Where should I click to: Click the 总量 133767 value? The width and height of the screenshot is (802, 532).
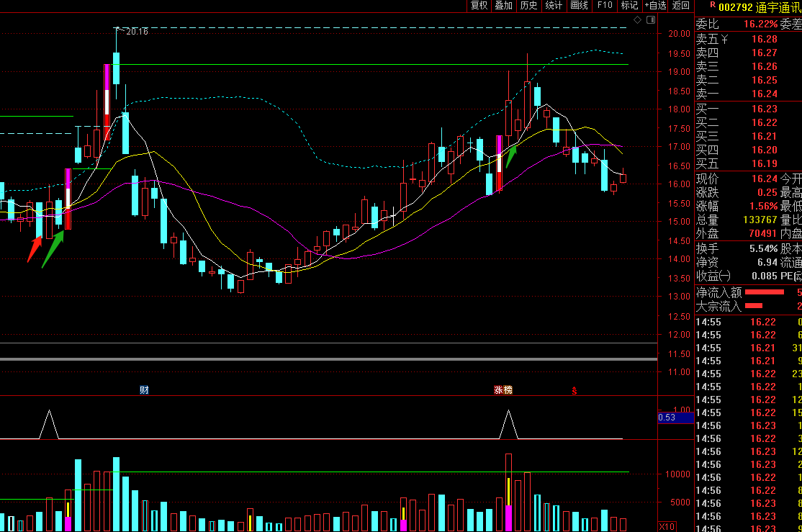pos(760,220)
